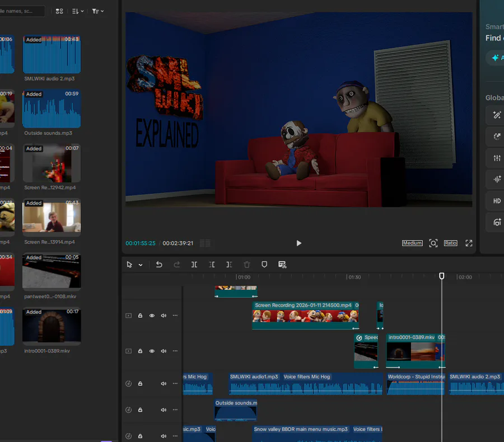Lock the SMLWIKI audio1 track
This screenshot has height=442, width=504.
click(140, 384)
